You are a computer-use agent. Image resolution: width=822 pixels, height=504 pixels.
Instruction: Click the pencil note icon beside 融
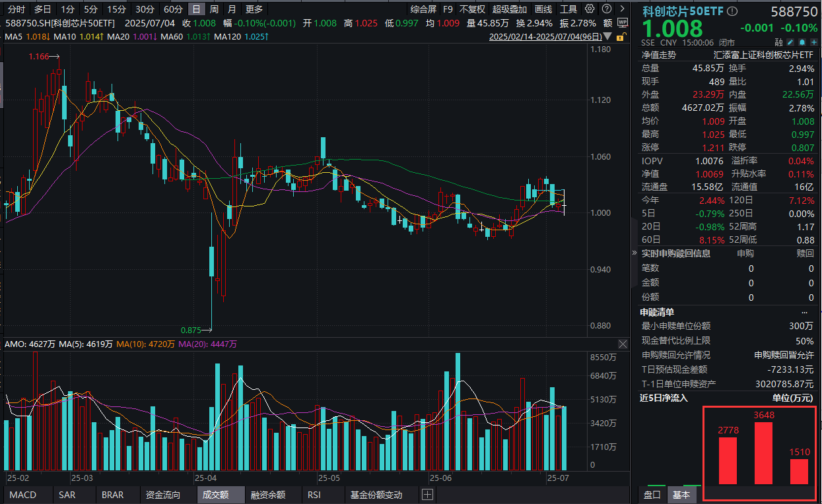pyautogui.click(x=791, y=42)
